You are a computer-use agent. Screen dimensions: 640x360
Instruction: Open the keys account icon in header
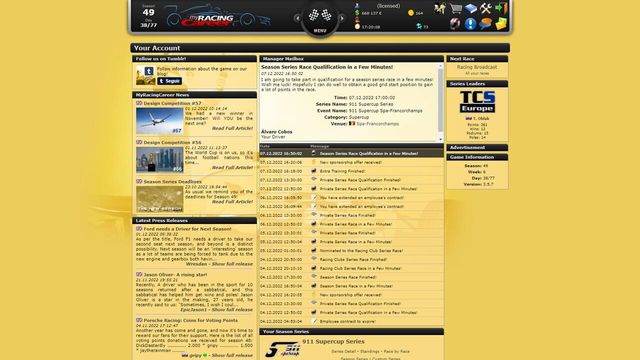(440, 8)
